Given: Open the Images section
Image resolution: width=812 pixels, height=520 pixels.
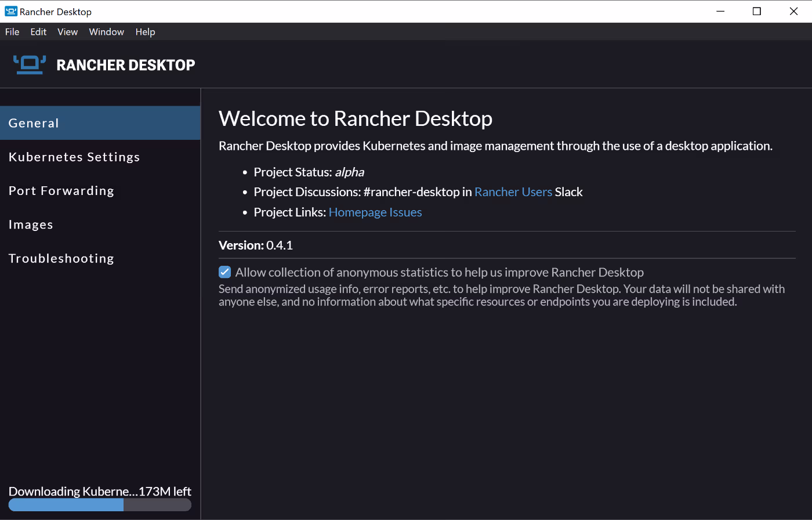Looking at the screenshot, I should (31, 225).
